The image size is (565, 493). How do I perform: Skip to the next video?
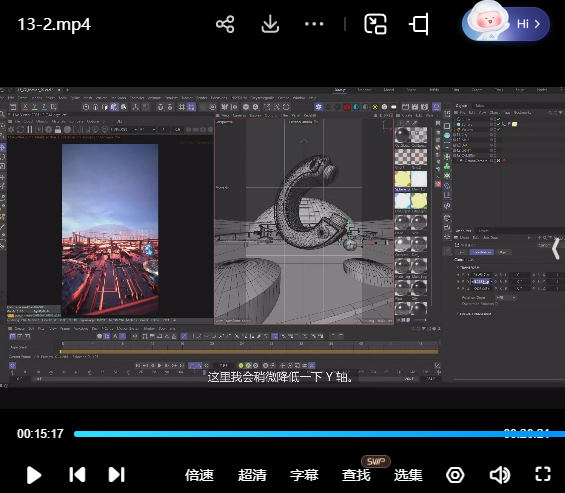pyautogui.click(x=117, y=474)
